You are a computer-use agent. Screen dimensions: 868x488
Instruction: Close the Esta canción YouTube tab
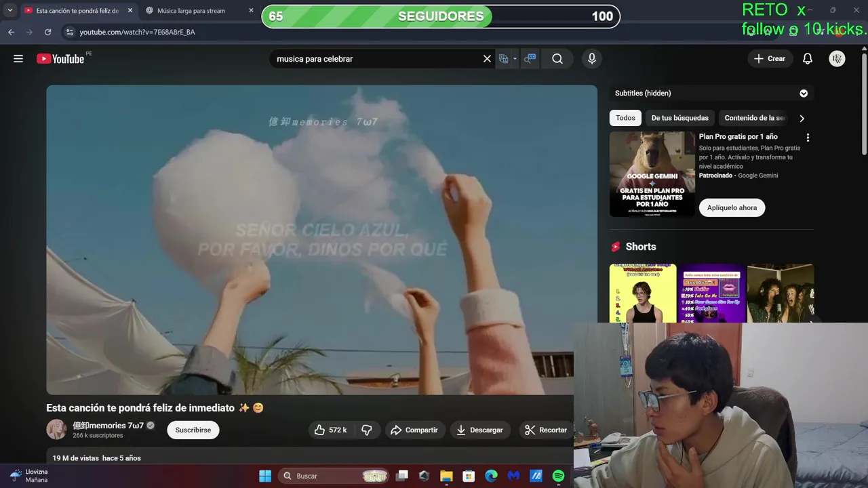pos(130,11)
